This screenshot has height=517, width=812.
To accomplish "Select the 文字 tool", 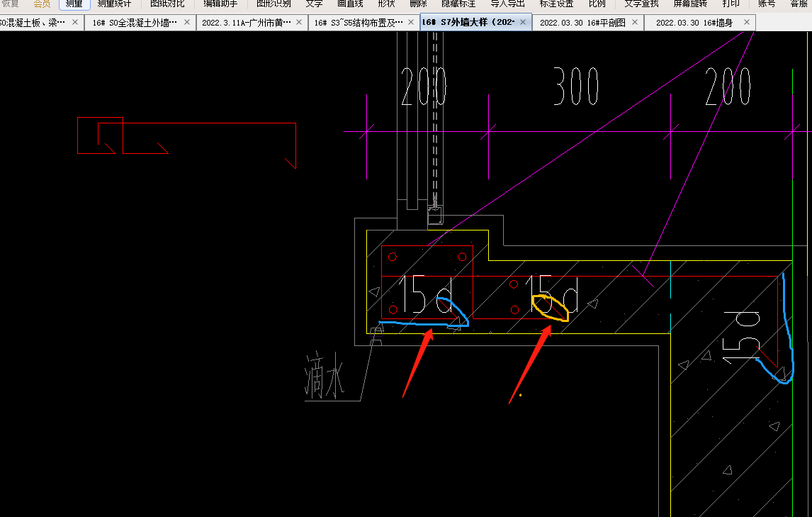I will point(314,4).
